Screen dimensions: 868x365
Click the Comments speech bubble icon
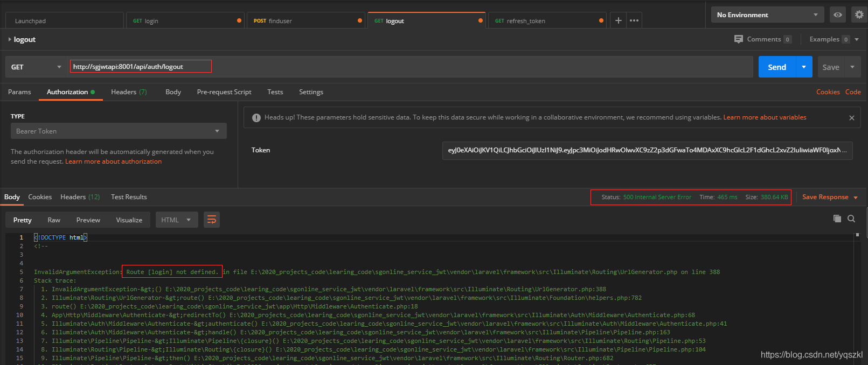(x=739, y=39)
